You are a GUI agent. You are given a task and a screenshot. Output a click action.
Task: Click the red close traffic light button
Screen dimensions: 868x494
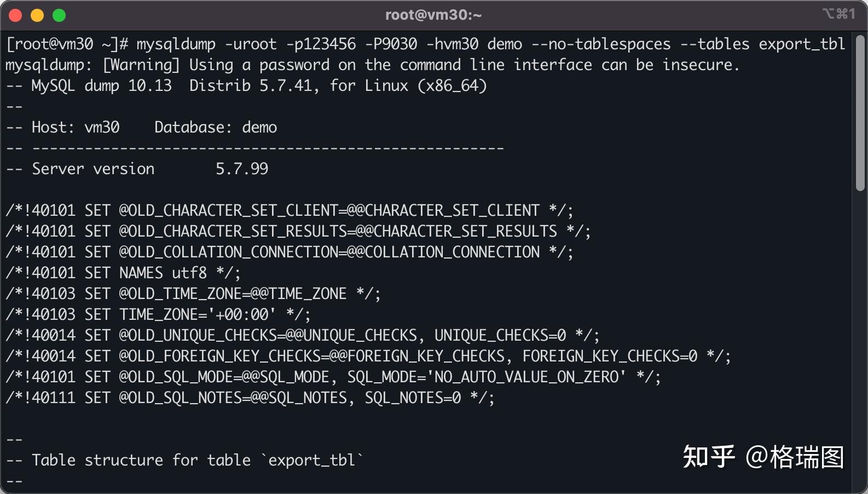pos(15,15)
